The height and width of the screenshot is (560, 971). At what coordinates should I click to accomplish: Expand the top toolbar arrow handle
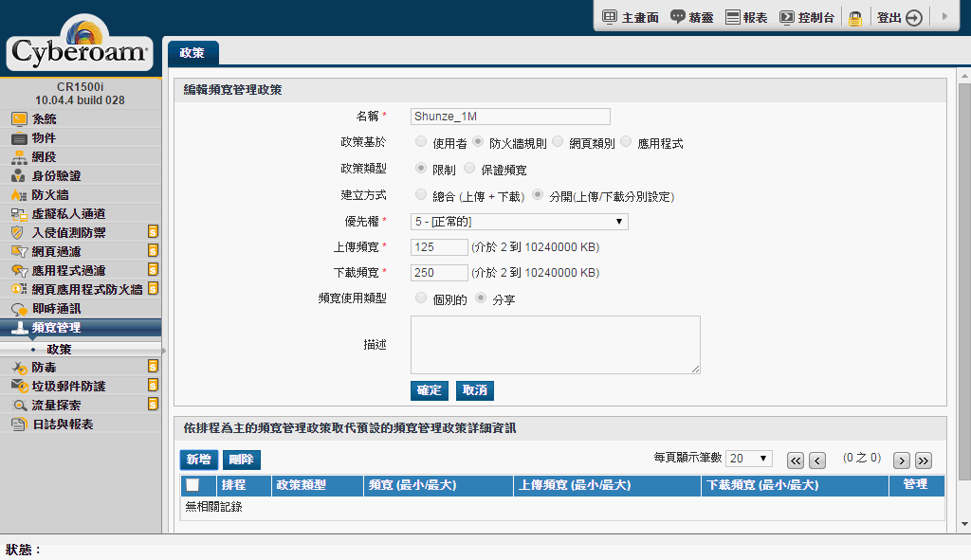[944, 17]
